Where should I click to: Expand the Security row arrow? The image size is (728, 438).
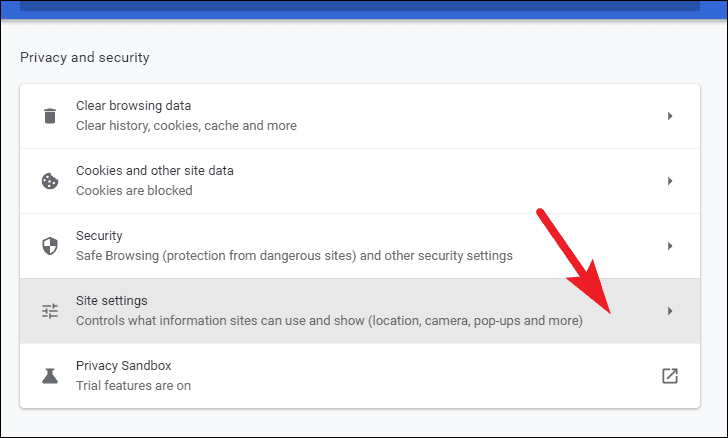click(670, 246)
